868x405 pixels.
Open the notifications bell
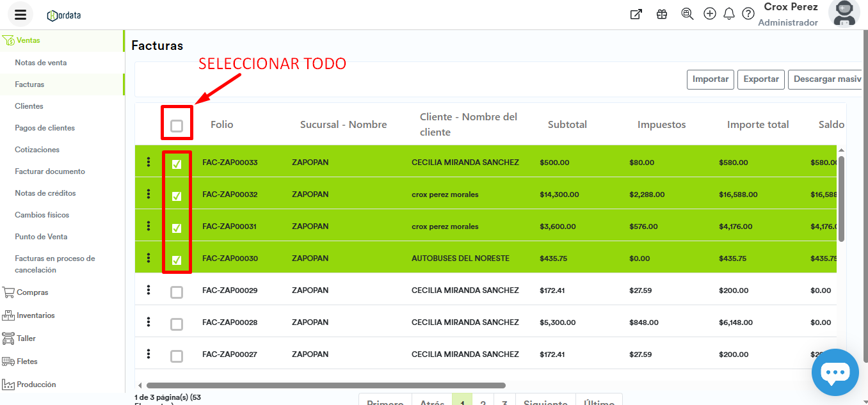tap(728, 14)
